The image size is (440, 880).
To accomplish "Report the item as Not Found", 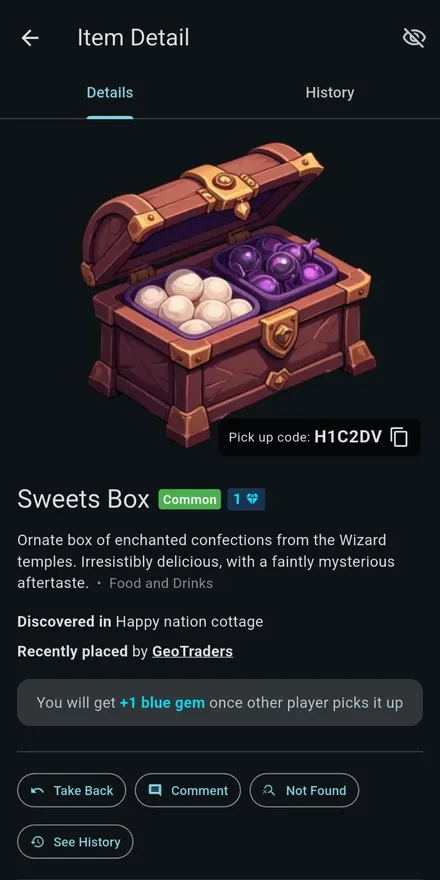I will [x=304, y=790].
